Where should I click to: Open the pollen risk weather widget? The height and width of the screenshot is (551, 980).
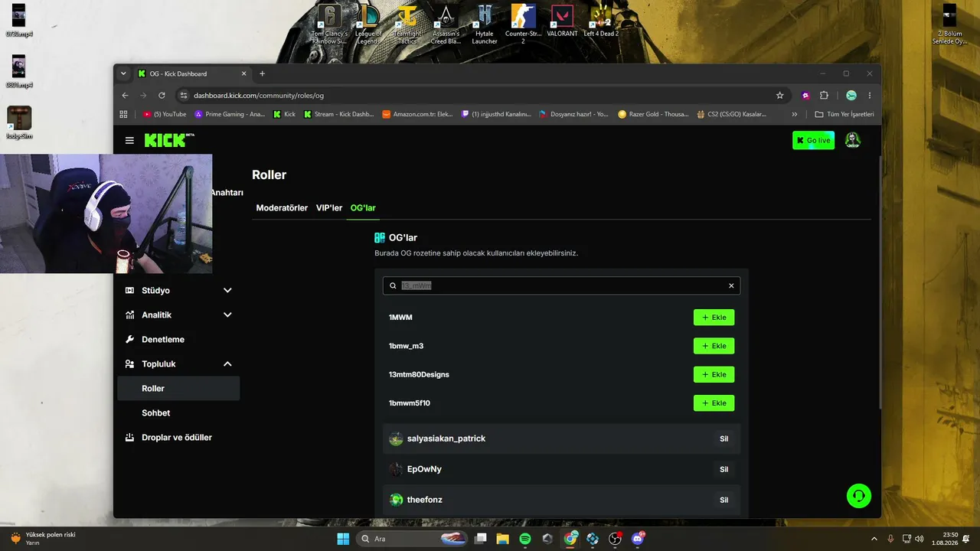44,539
